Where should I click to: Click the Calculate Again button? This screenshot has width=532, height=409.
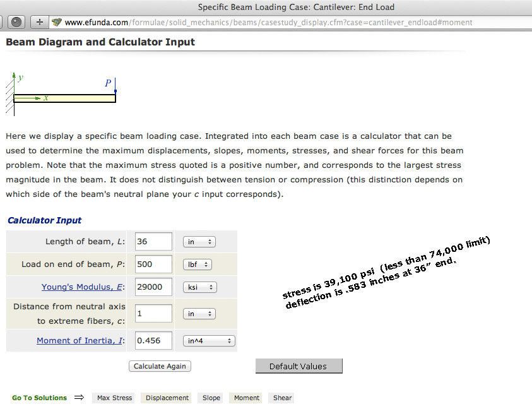[160, 366]
